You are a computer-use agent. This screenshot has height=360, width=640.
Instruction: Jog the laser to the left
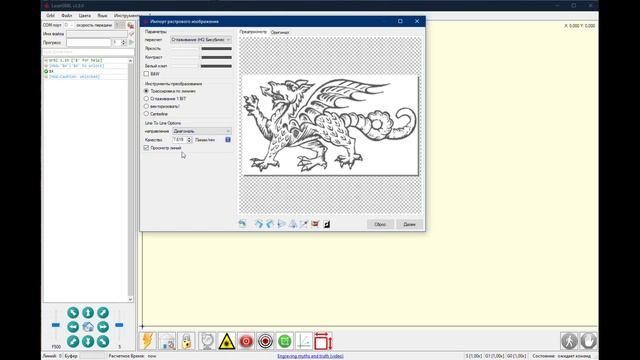pos(73,327)
